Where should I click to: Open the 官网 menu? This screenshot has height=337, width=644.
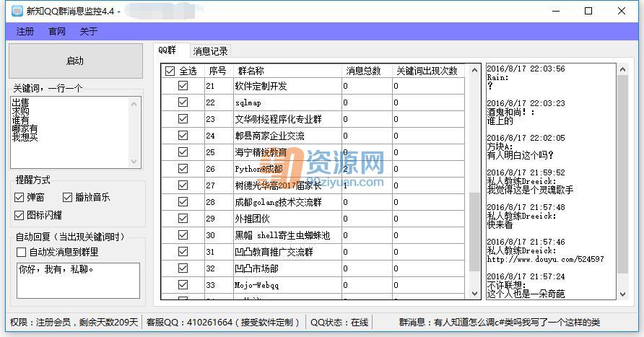coord(57,32)
